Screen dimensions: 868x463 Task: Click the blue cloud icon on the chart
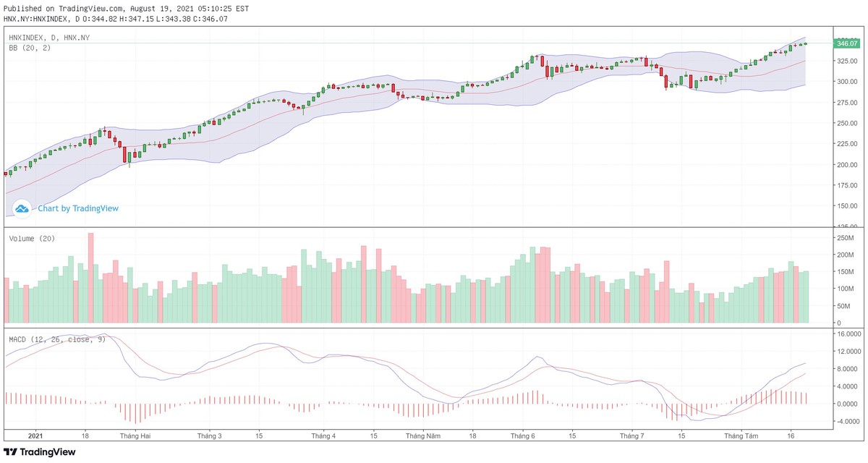pos(22,209)
